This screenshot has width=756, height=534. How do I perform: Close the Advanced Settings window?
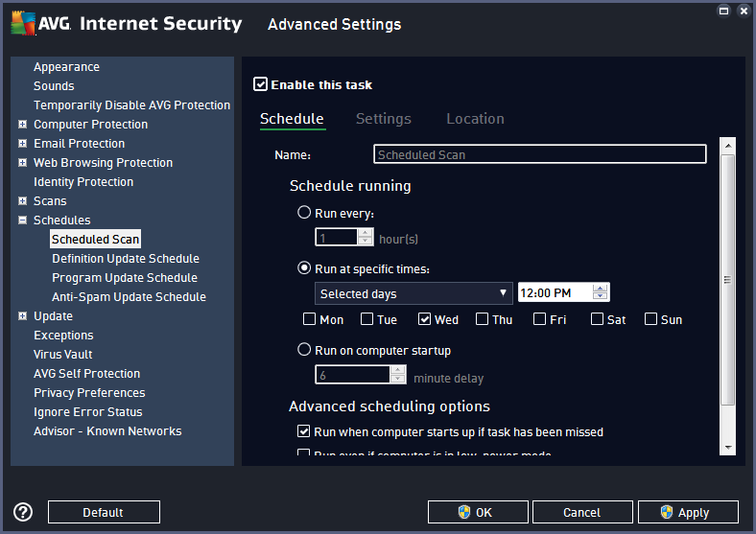click(x=744, y=11)
